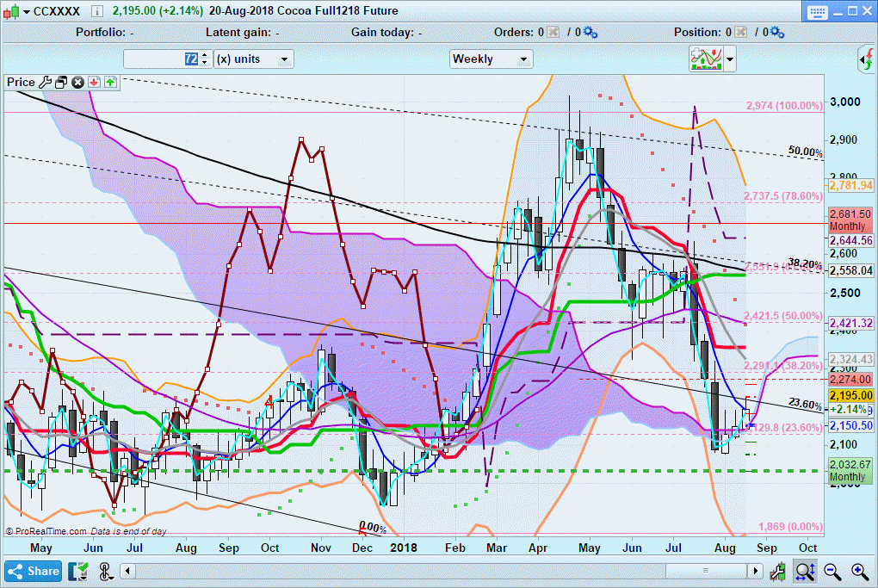
Task: Open Orders settings gear icon
Action: tap(590, 32)
